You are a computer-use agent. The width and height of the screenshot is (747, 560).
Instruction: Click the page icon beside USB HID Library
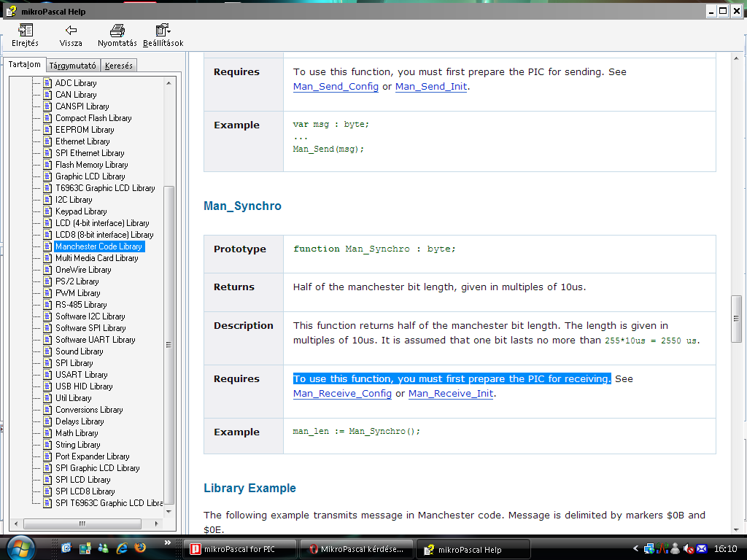[47, 386]
